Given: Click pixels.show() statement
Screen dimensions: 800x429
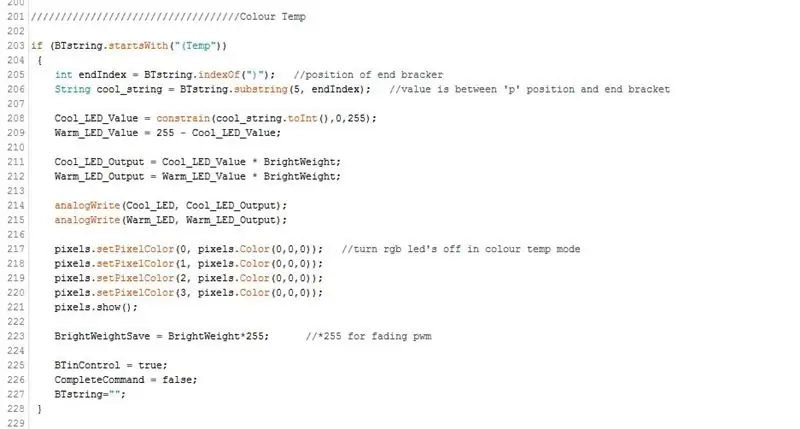Looking at the screenshot, I should (96, 308).
